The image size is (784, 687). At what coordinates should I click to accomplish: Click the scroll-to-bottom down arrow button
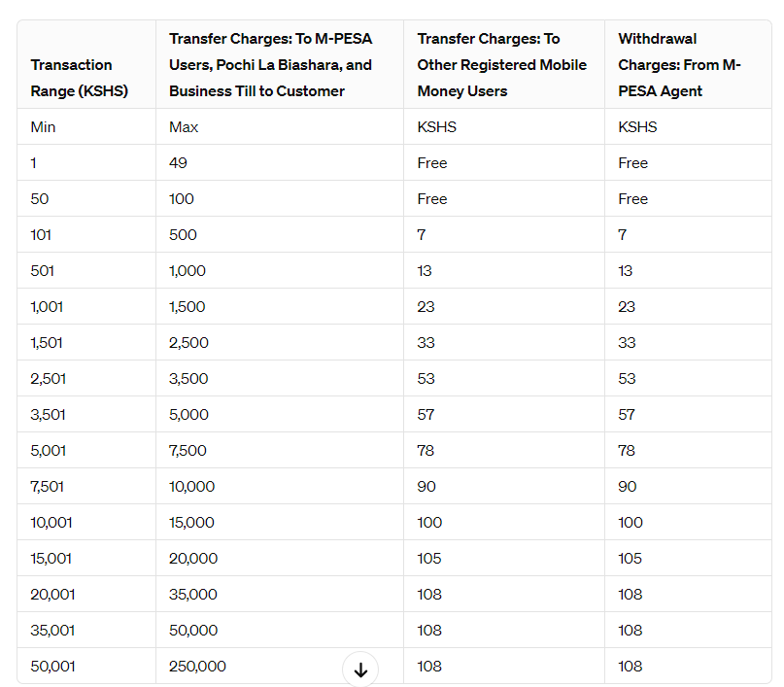point(360,670)
